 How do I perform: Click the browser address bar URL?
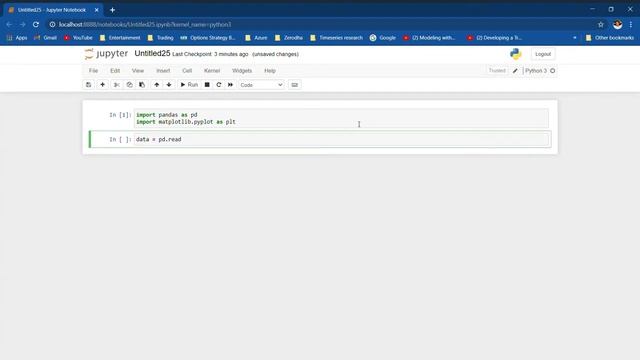(x=145, y=24)
